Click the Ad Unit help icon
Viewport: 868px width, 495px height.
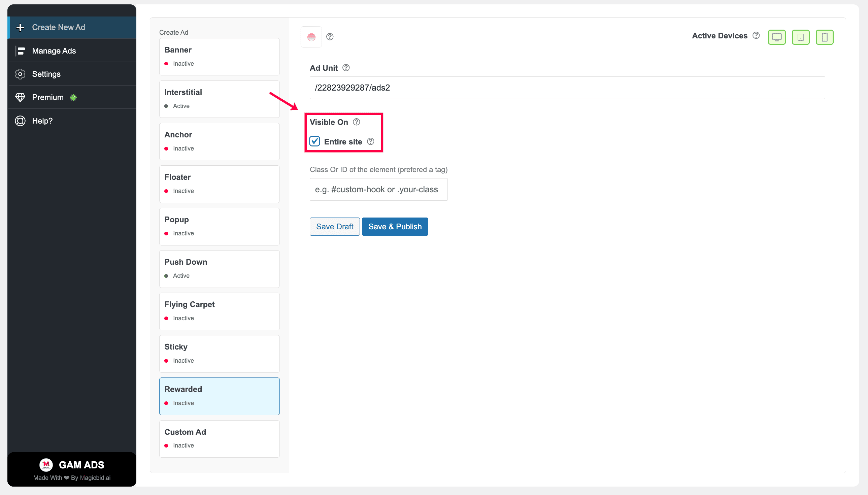[x=346, y=68]
